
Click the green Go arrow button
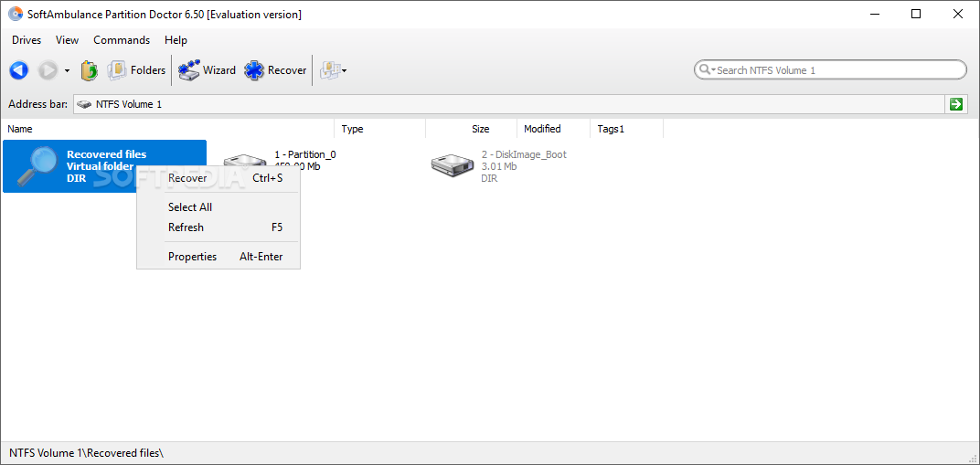[x=955, y=104]
